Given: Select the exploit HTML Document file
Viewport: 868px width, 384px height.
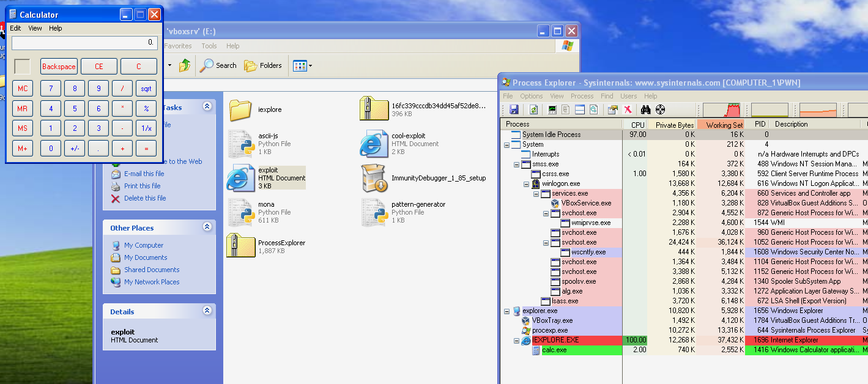Looking at the screenshot, I should [265, 178].
